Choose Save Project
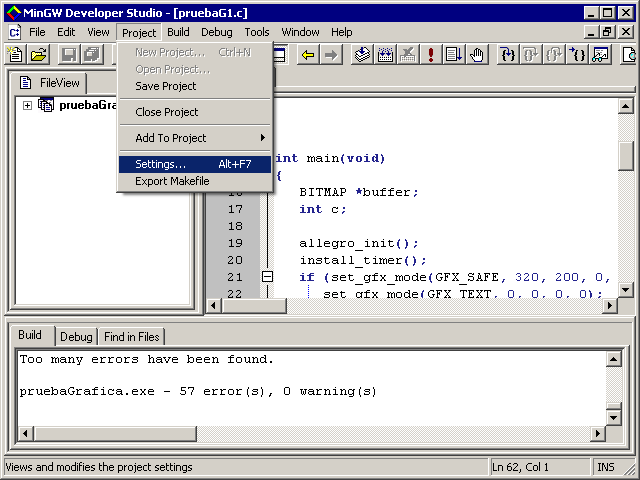This screenshot has height=480, width=640. pyautogui.click(x=195, y=86)
